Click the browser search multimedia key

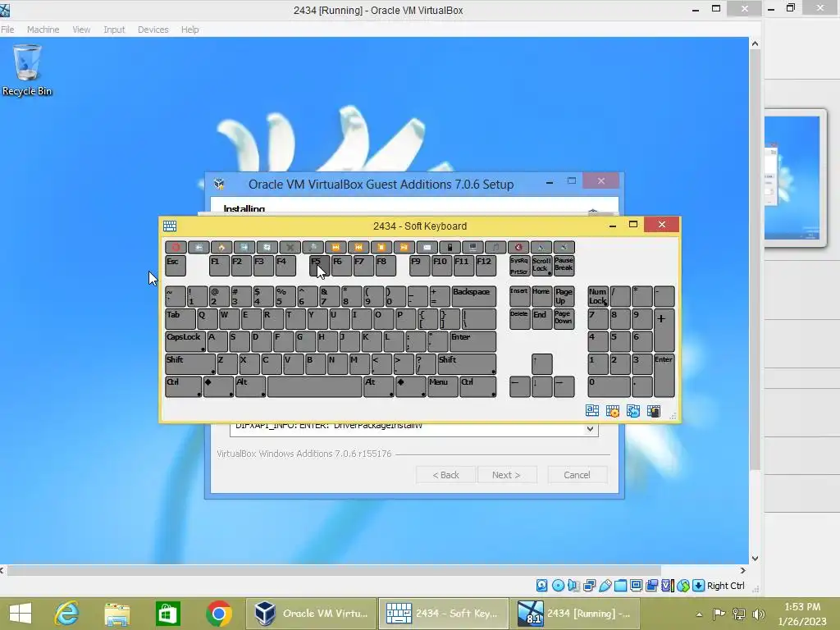[x=313, y=247]
